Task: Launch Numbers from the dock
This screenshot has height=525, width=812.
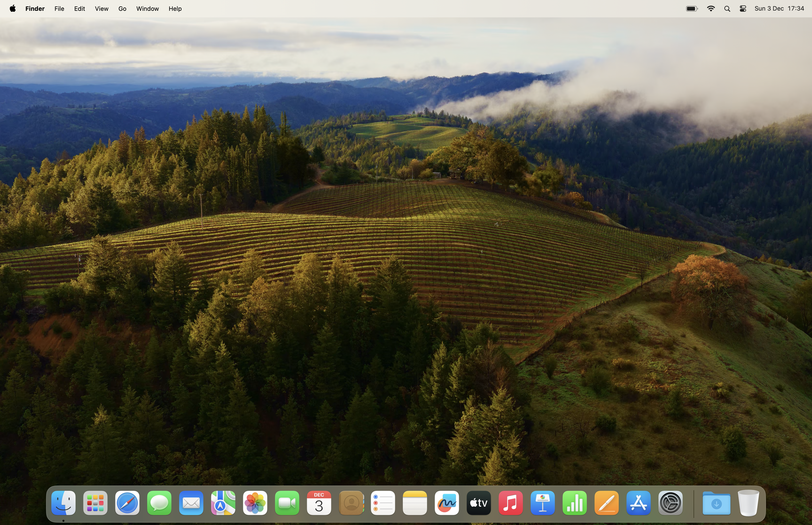Action: tap(574, 503)
